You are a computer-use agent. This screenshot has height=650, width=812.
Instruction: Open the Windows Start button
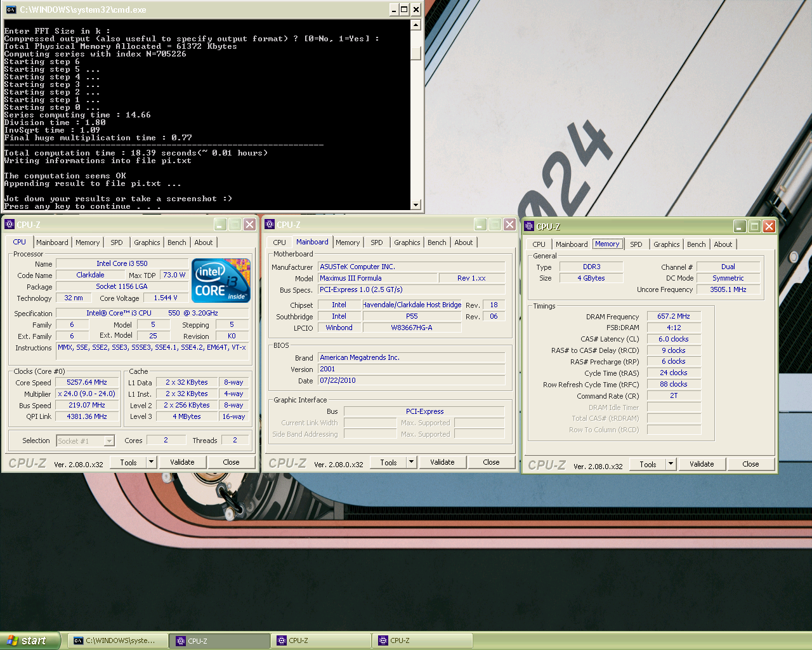(x=30, y=640)
